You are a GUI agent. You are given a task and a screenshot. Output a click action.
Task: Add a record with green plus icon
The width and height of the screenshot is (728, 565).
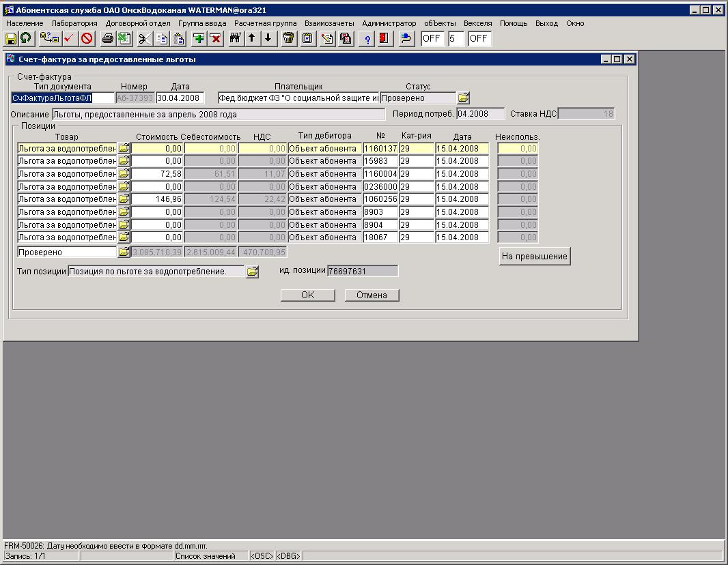tap(199, 39)
